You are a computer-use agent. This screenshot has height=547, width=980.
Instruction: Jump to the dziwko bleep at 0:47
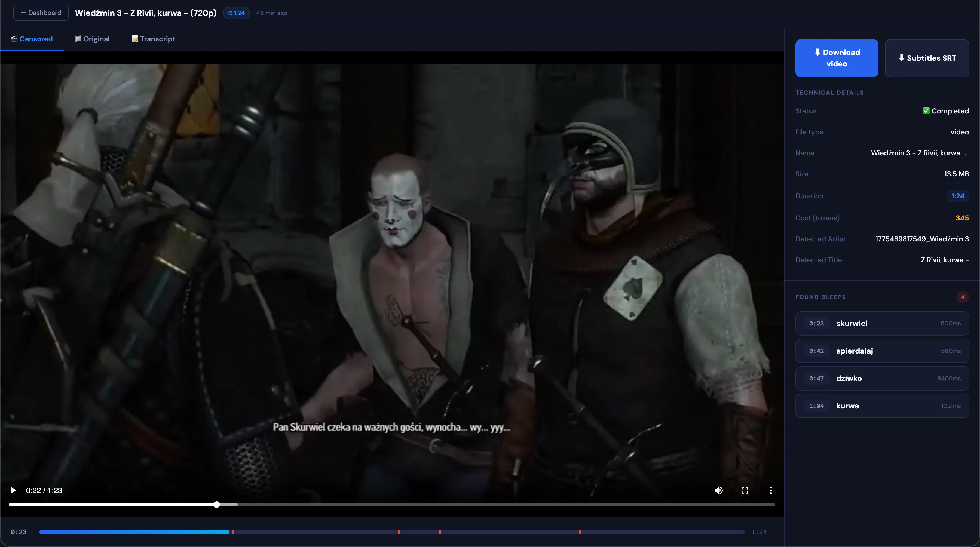(882, 378)
